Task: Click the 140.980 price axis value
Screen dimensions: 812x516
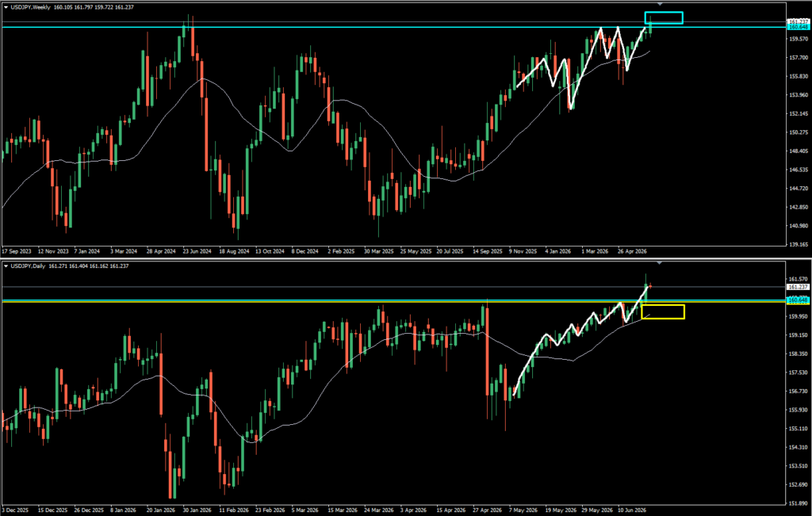Action: 798,226
